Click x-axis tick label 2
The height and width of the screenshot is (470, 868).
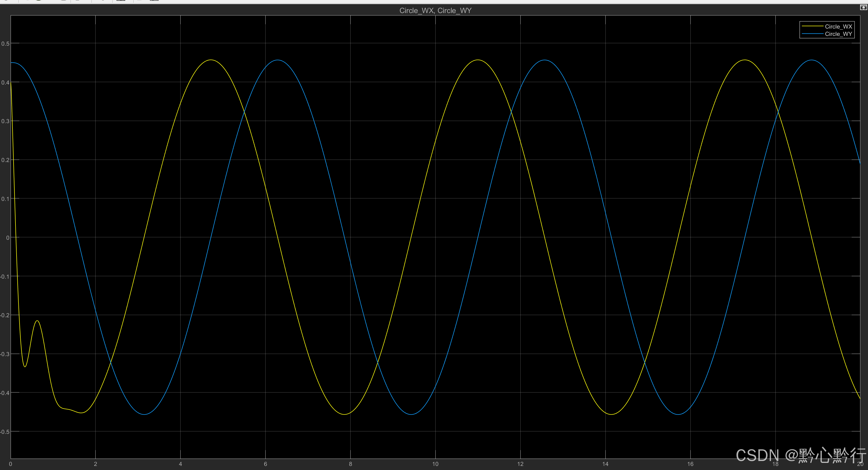95,464
